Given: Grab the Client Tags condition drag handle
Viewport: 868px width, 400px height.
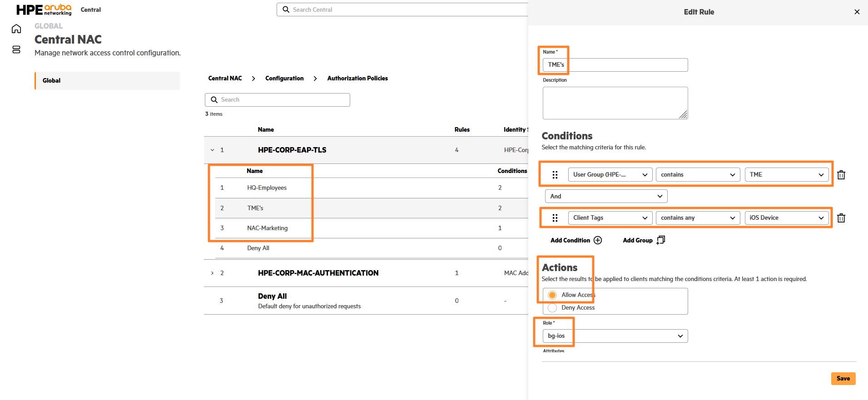Looking at the screenshot, I should click(x=555, y=218).
